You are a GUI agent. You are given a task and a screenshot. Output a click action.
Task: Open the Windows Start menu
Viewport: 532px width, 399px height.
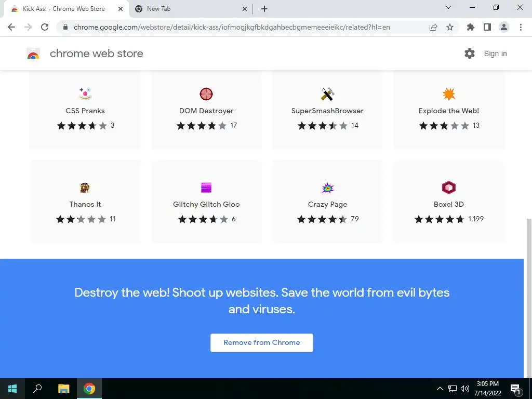coord(12,389)
